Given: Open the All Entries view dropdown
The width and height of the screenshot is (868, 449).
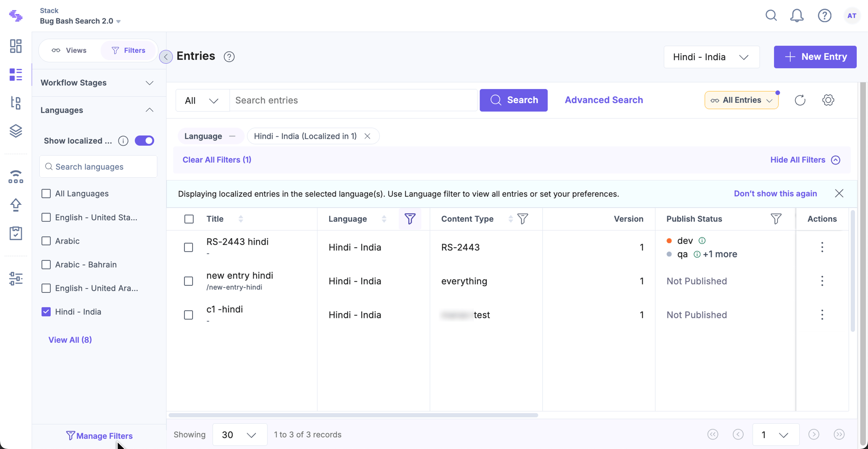Looking at the screenshot, I should [741, 100].
